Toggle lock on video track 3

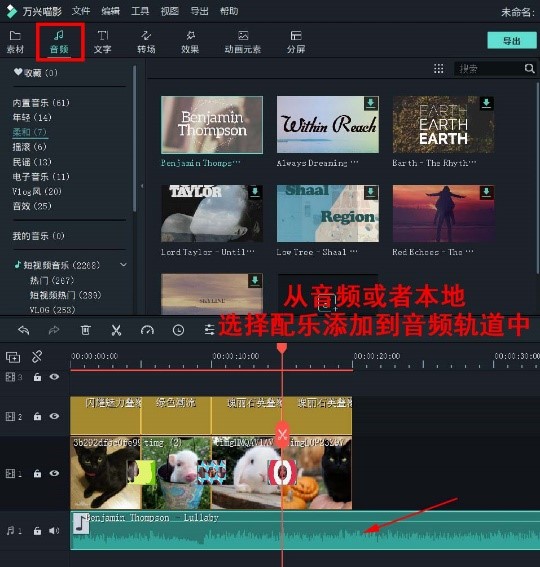37,377
